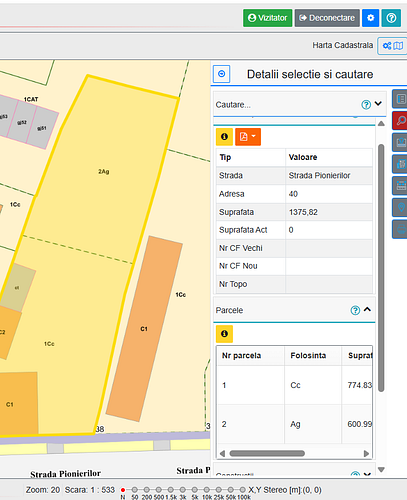407x500 pixels.
Task: Select the 1.5k scale radio button
Action: coord(170,490)
